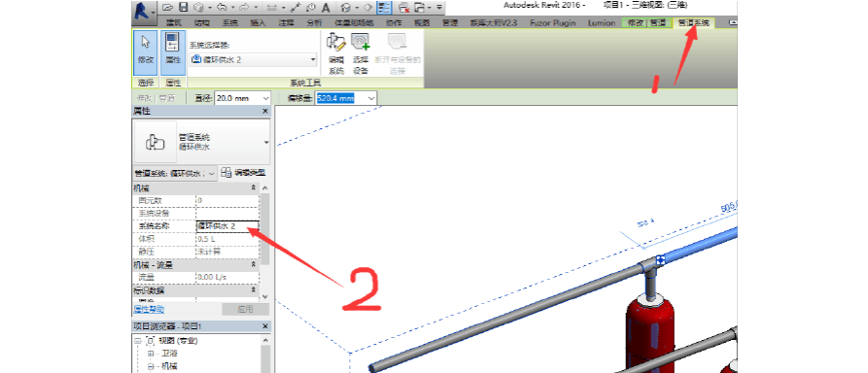Viewport: 868px width, 373px height.
Task: Select the Text 'A' tool icon
Action: [326, 8]
